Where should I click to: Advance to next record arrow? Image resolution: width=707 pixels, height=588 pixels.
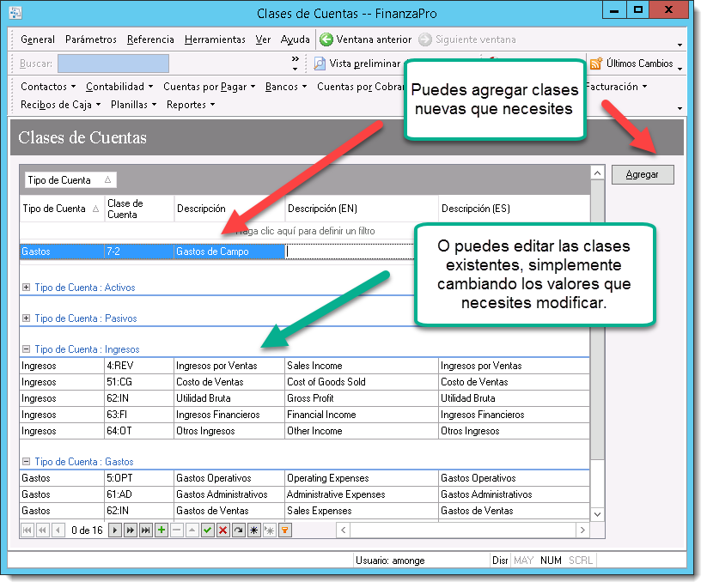115,530
